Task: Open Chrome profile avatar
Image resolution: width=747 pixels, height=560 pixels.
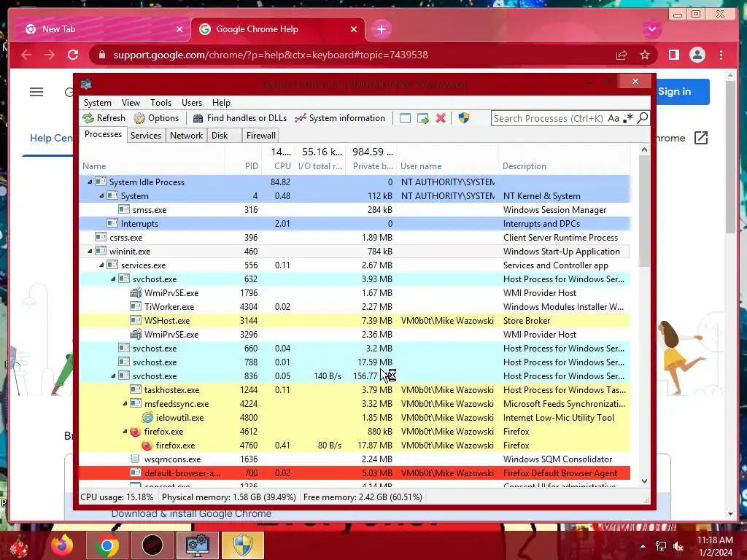Action: [697, 55]
